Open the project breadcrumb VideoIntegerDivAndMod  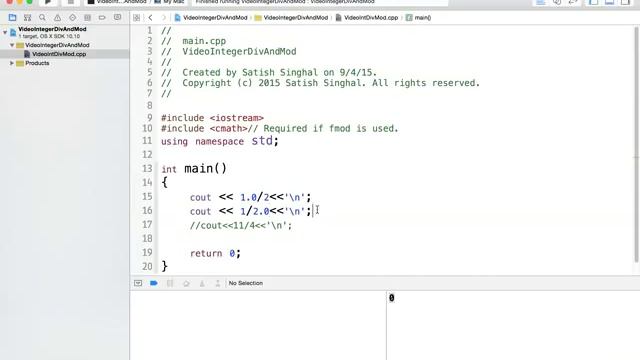click(211, 18)
